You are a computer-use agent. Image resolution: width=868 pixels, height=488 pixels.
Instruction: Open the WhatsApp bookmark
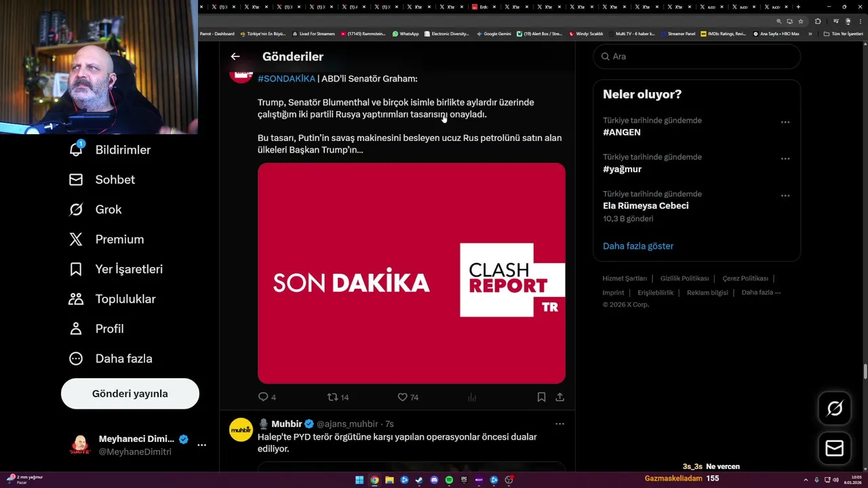tap(406, 34)
